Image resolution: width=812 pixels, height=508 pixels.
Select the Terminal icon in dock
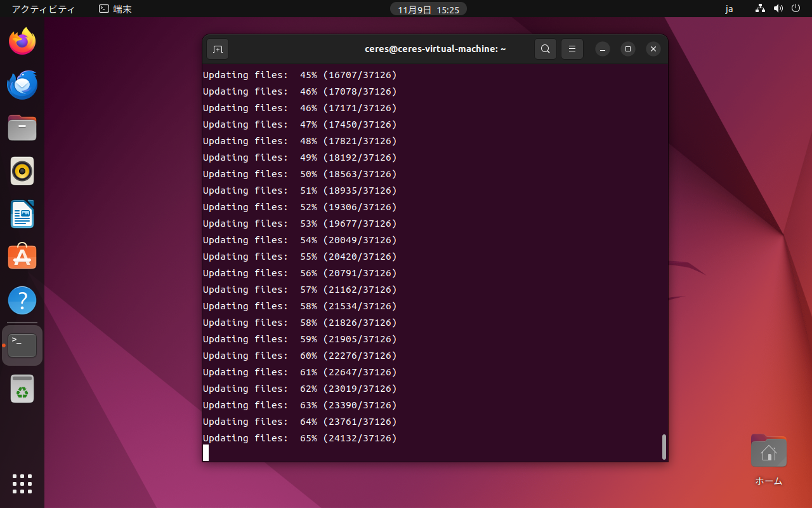click(x=22, y=345)
